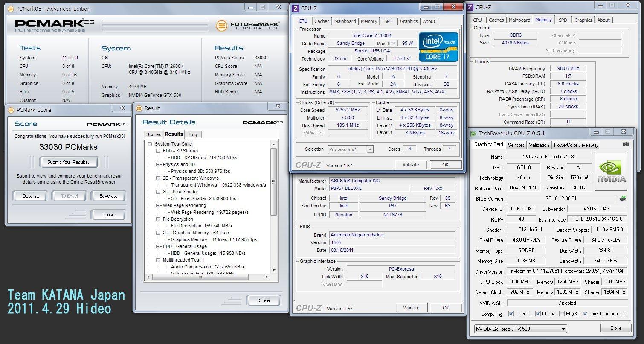Click Submit Your Results button
644x344 pixels.
(69, 162)
